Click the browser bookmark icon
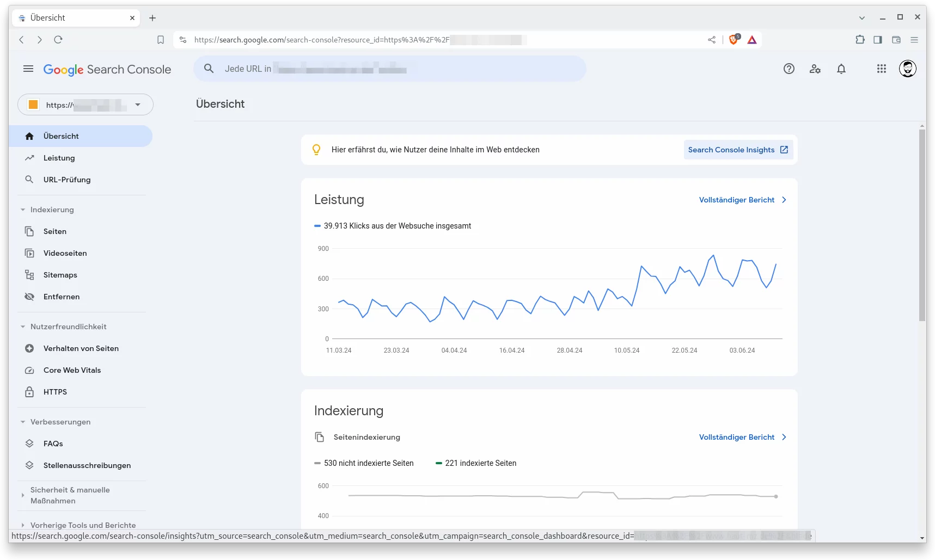The height and width of the screenshot is (560, 935). point(161,40)
